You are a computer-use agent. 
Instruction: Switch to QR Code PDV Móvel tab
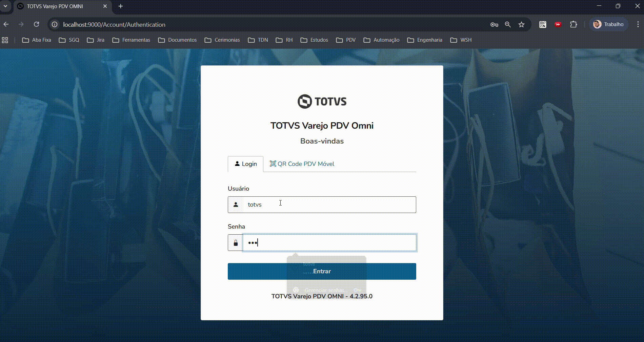tap(302, 164)
